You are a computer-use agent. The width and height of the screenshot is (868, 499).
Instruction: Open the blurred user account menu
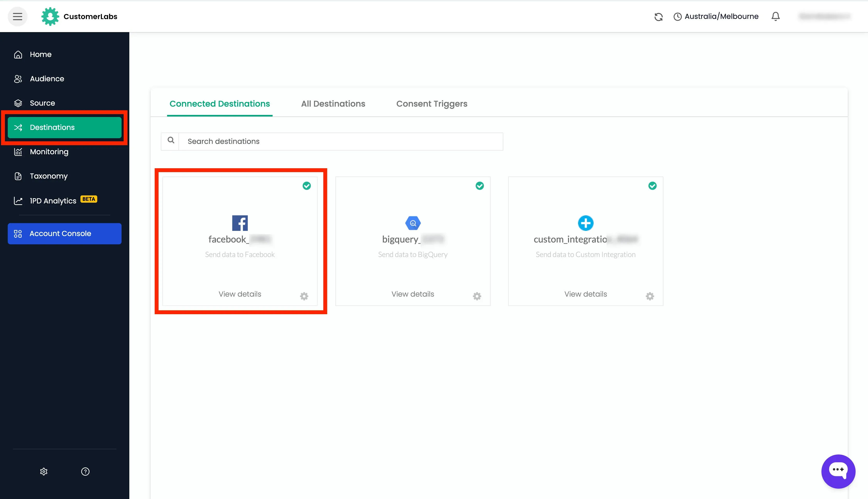point(825,17)
